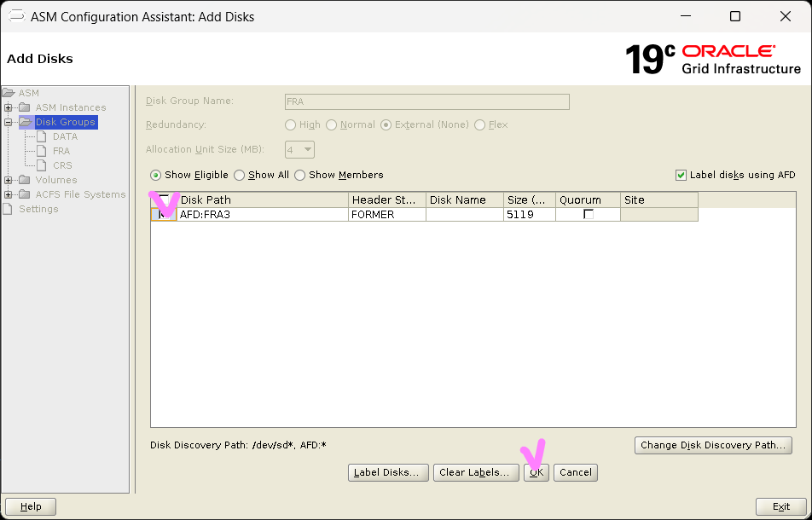
Task: Click the Cancel button
Action: tap(576, 472)
